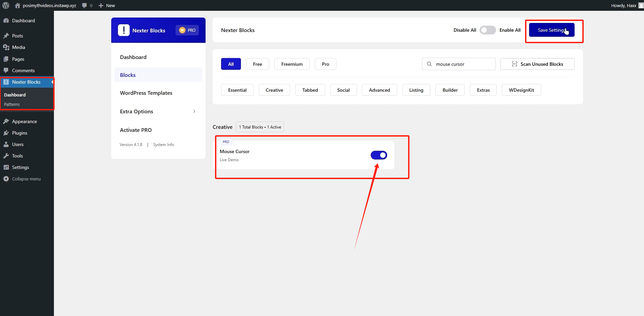644x316 pixels.
Task: Open the Posts menu via its pushpin icon
Action: pyautogui.click(x=7, y=35)
